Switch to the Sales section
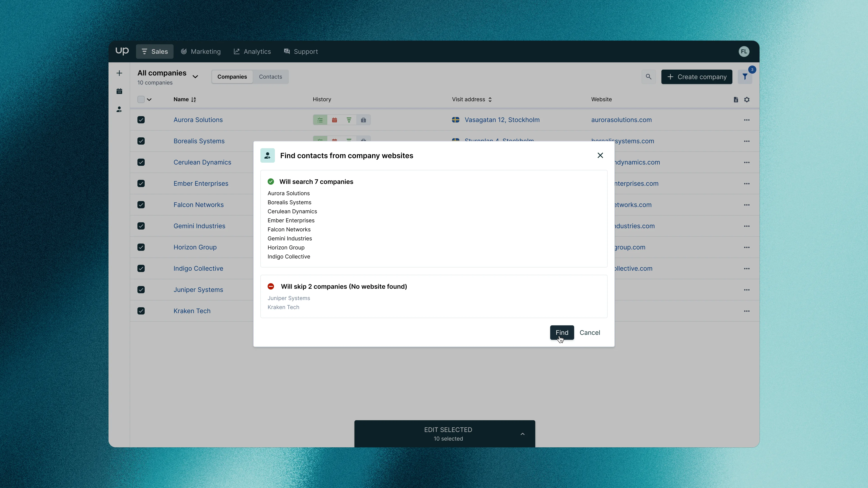 click(155, 52)
